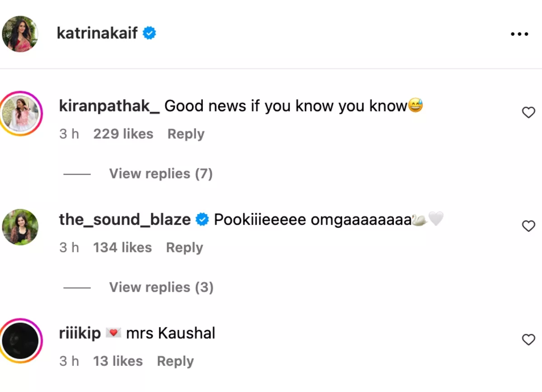
Task: Click the_sound_blaze's verified badge
Action: pyautogui.click(x=202, y=220)
